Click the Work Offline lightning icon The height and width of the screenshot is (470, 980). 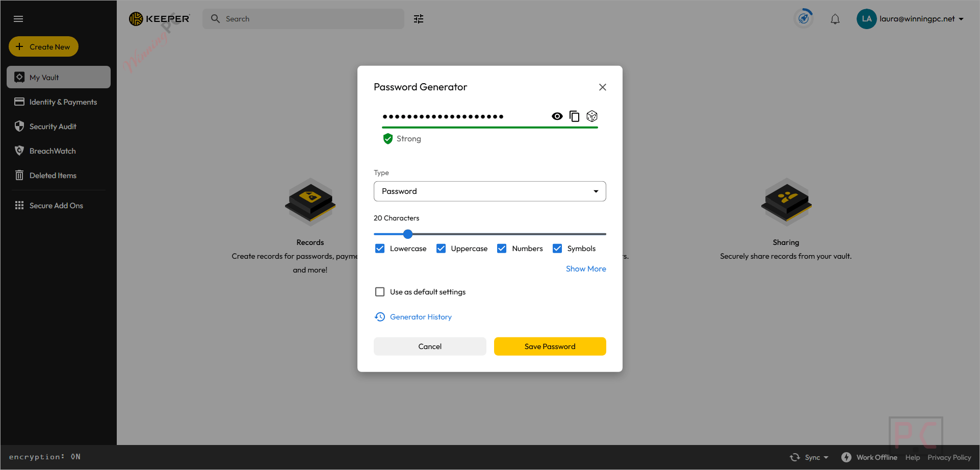(846, 457)
